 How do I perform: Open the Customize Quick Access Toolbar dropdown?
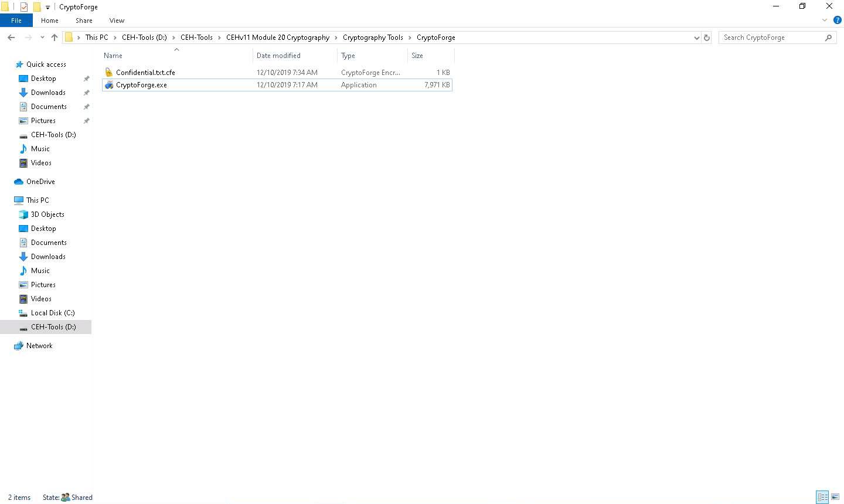coord(47,8)
